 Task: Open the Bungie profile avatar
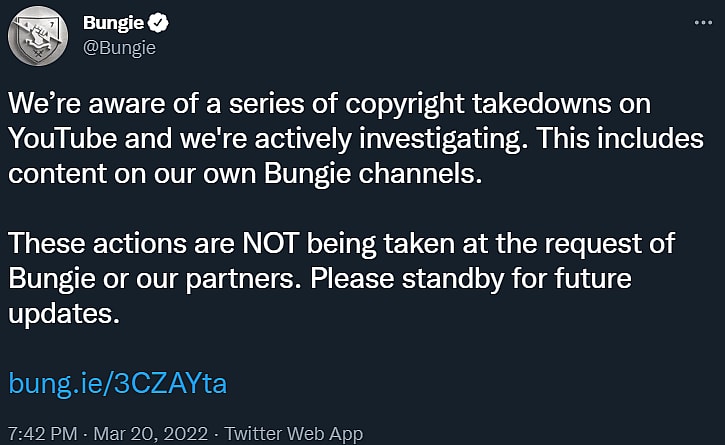click(38, 37)
